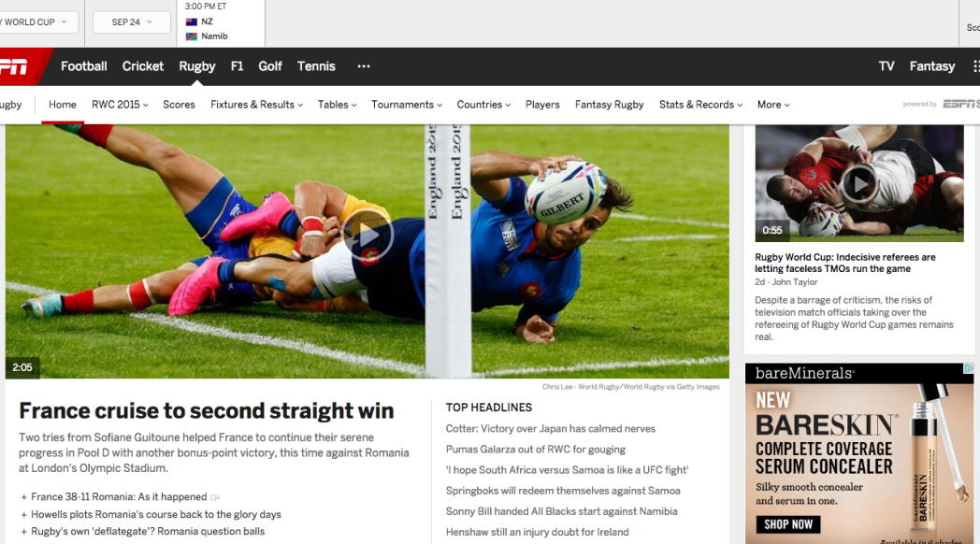
Task: Open the SEP 24 date dropdown
Action: [x=132, y=21]
